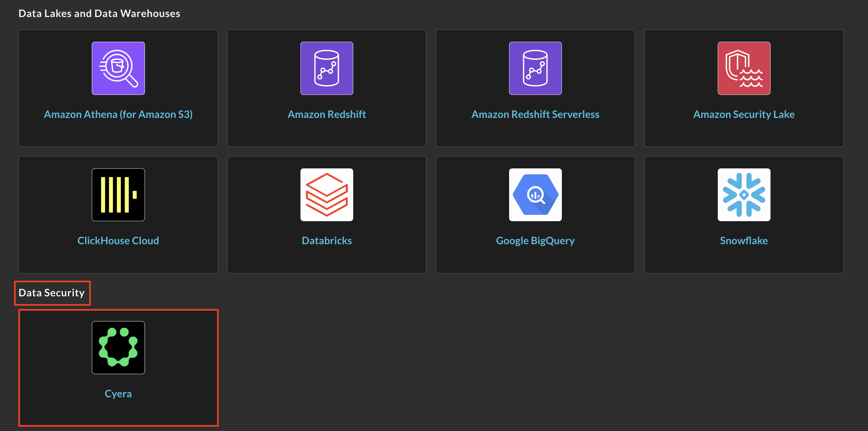The image size is (868, 431).
Task: Click the Data Lakes and Data Warehouses heading
Action: 99,13
